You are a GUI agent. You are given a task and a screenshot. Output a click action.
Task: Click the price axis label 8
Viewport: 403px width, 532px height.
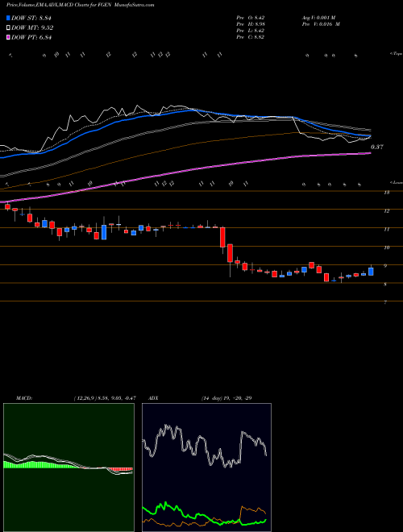[385, 285]
